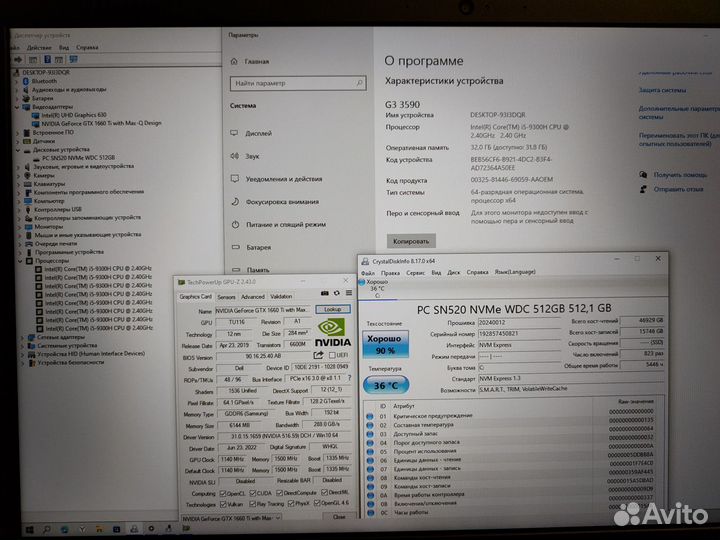720x540 pixels.
Task: Switch to Advanced tab in GPU-Z
Action: [253, 297]
